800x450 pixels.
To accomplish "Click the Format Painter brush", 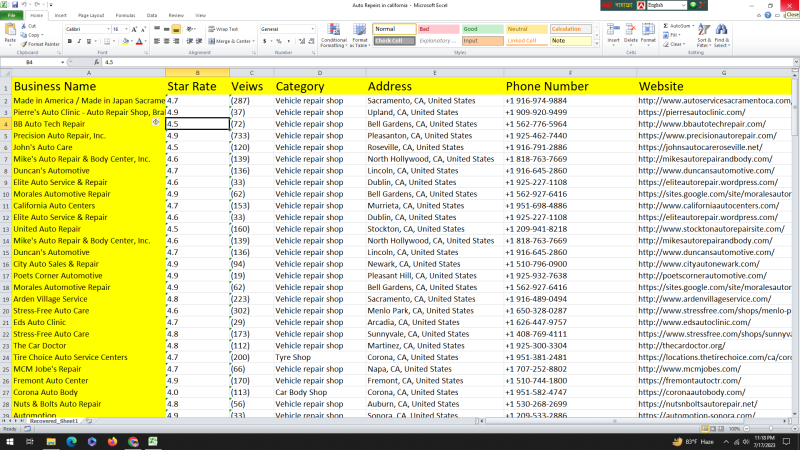I will [40, 44].
